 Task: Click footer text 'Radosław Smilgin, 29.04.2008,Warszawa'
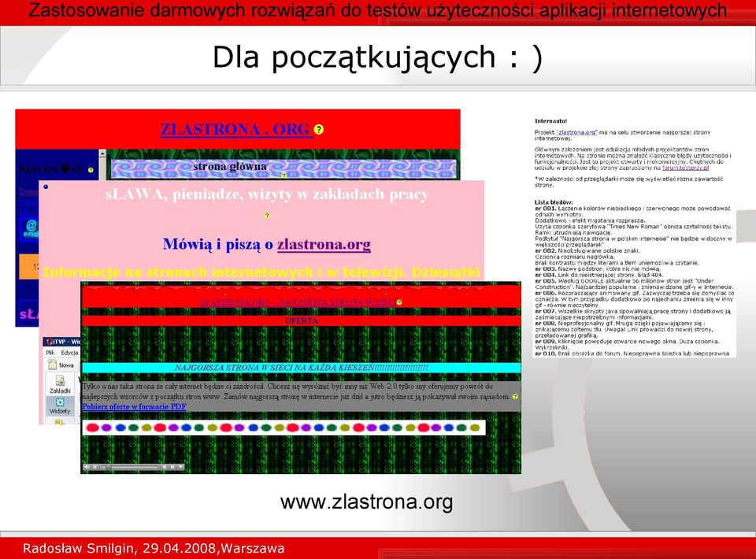point(154,549)
